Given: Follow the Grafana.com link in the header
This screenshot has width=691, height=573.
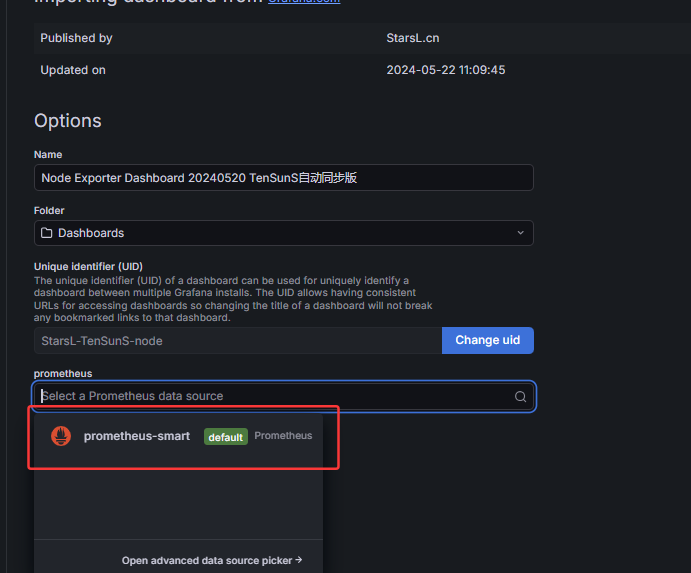Looking at the screenshot, I should coord(304,1).
